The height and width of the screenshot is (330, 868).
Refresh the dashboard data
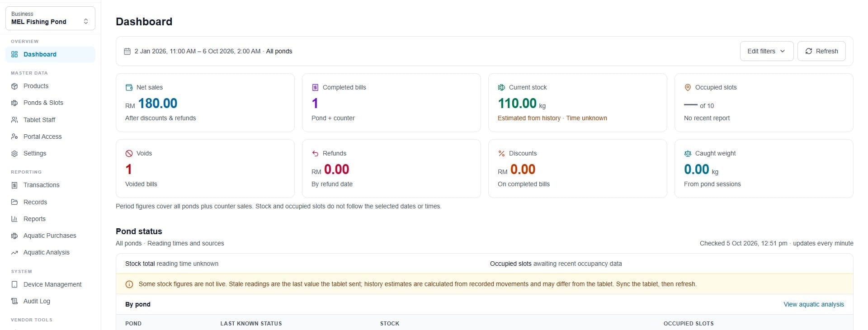[x=821, y=51]
